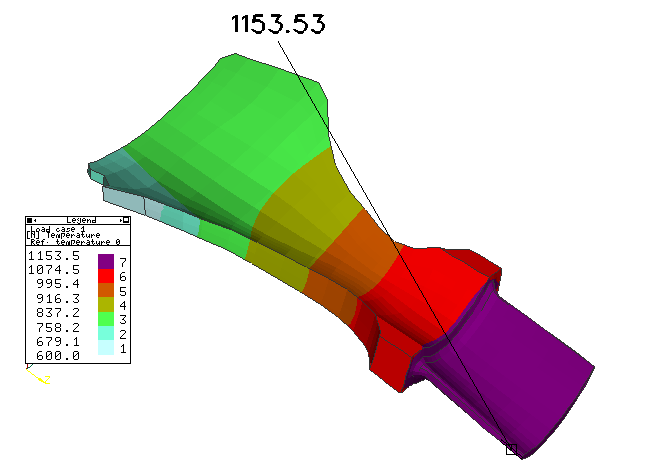Click the red color swatch labeled 6
This screenshot has height=468, width=648.
(x=105, y=276)
